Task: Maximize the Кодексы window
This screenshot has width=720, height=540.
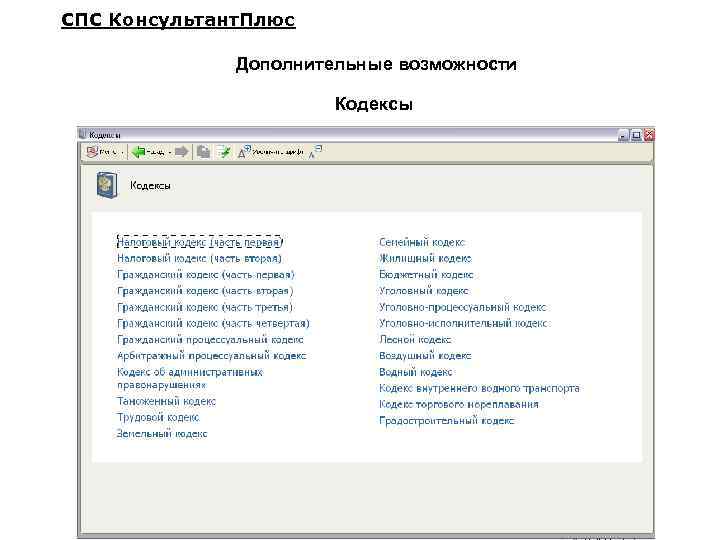Action: click(x=636, y=135)
